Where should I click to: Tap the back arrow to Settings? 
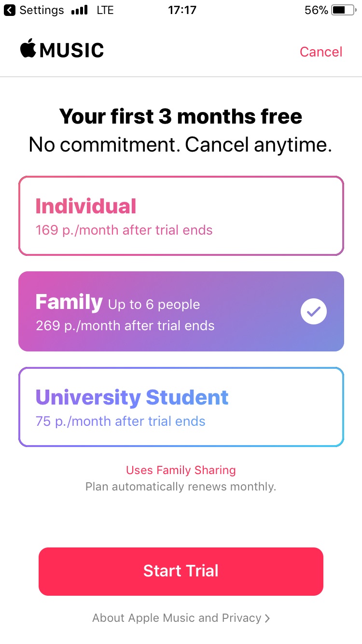pos(9,10)
